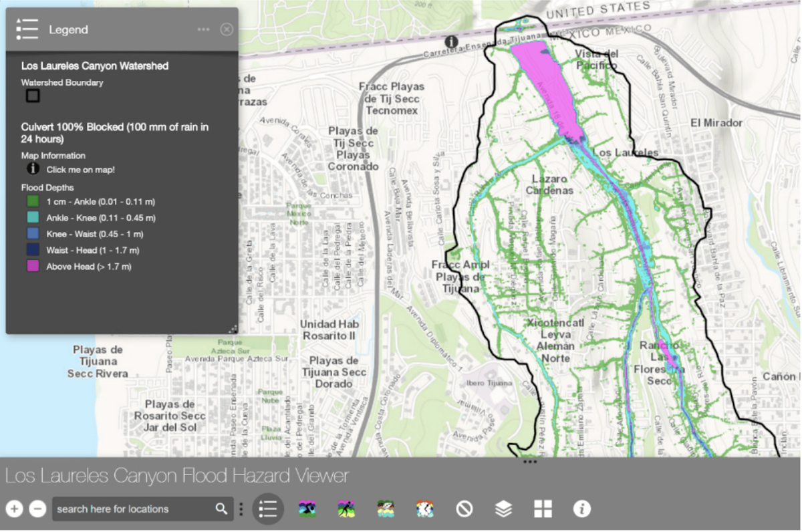Open Legend panel three-dot options
This screenshot has height=532, width=802.
[204, 29]
